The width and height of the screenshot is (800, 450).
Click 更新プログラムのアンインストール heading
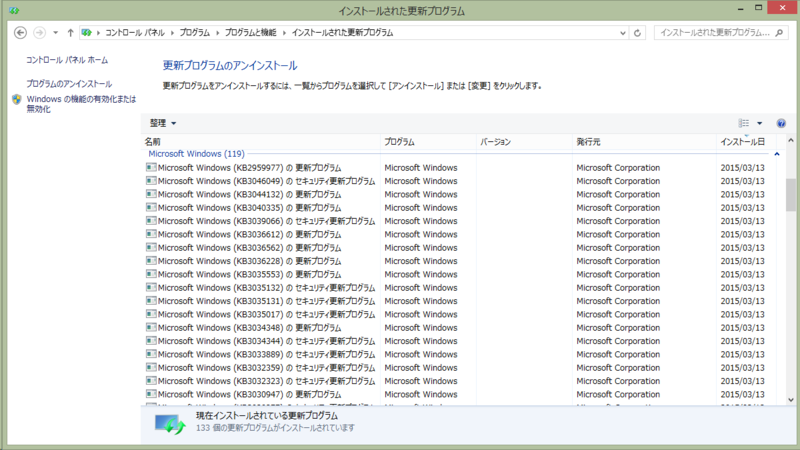pyautogui.click(x=230, y=65)
